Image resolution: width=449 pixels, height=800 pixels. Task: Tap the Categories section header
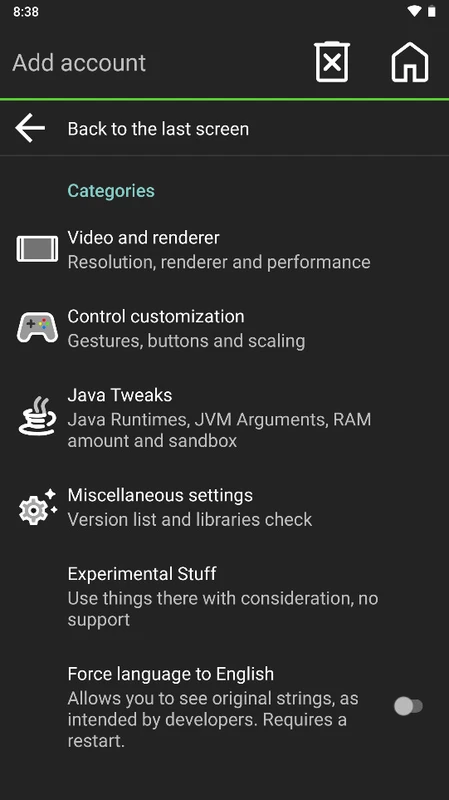pyautogui.click(x=111, y=190)
